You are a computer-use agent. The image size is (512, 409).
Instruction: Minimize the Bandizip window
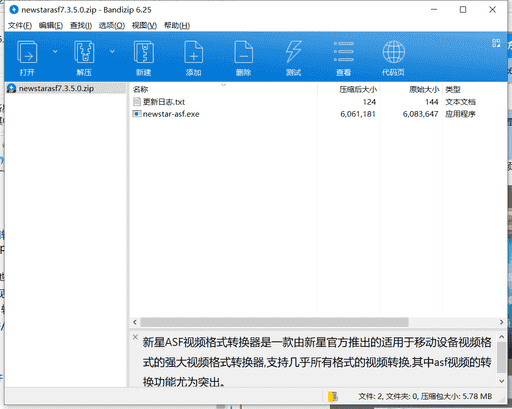pos(434,10)
